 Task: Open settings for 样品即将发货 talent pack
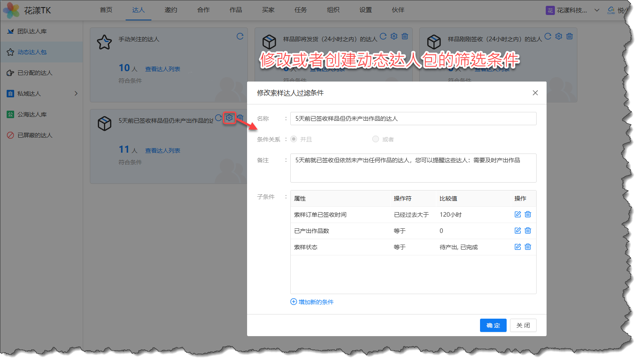tap(394, 37)
